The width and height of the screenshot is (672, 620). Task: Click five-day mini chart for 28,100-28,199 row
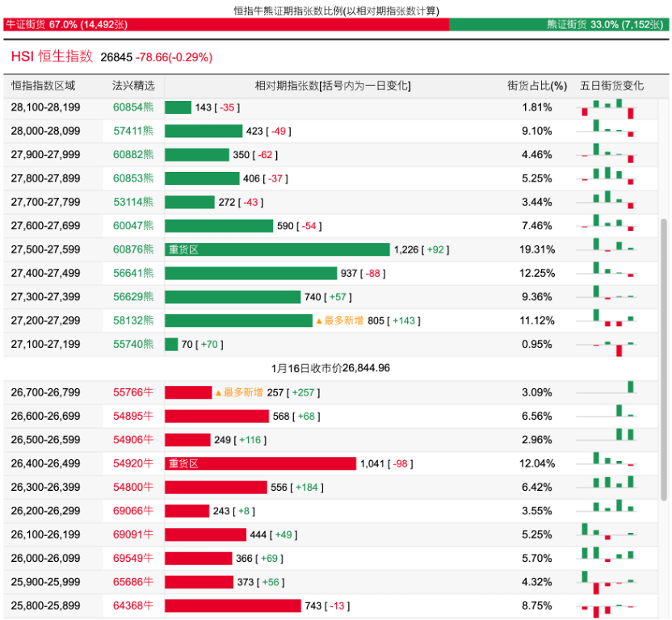(x=608, y=107)
